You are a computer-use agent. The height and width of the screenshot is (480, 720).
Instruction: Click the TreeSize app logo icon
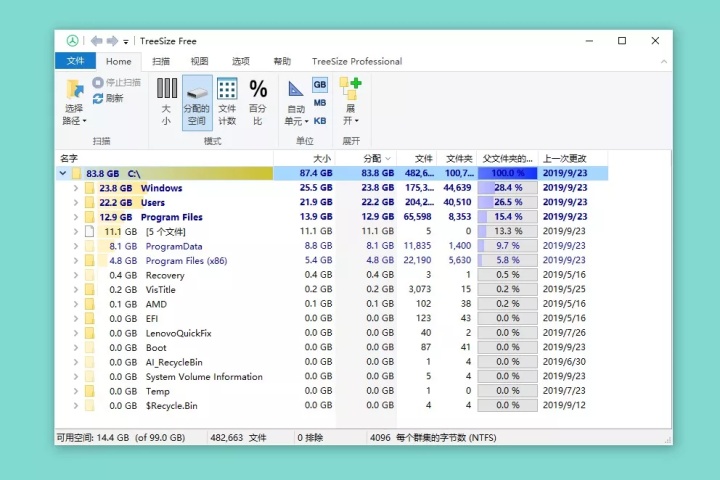pyautogui.click(x=72, y=41)
